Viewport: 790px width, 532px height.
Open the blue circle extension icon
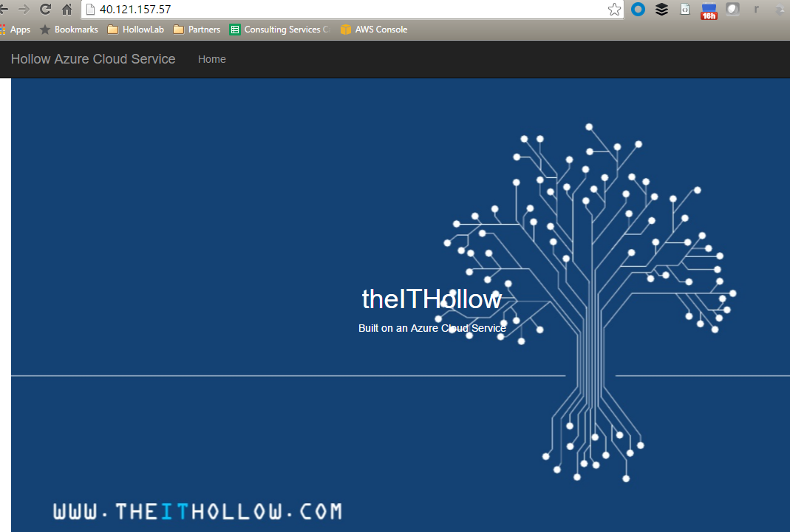638,9
